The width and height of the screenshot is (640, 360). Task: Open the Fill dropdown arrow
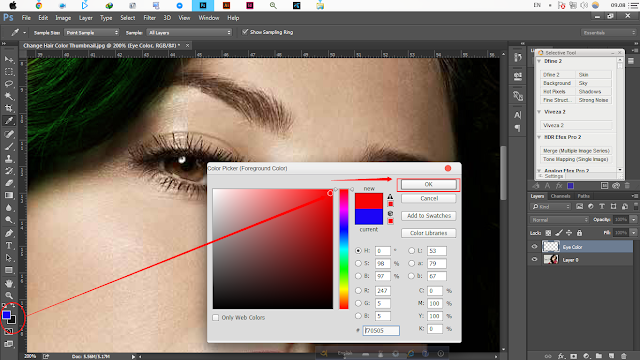pyautogui.click(x=633, y=233)
